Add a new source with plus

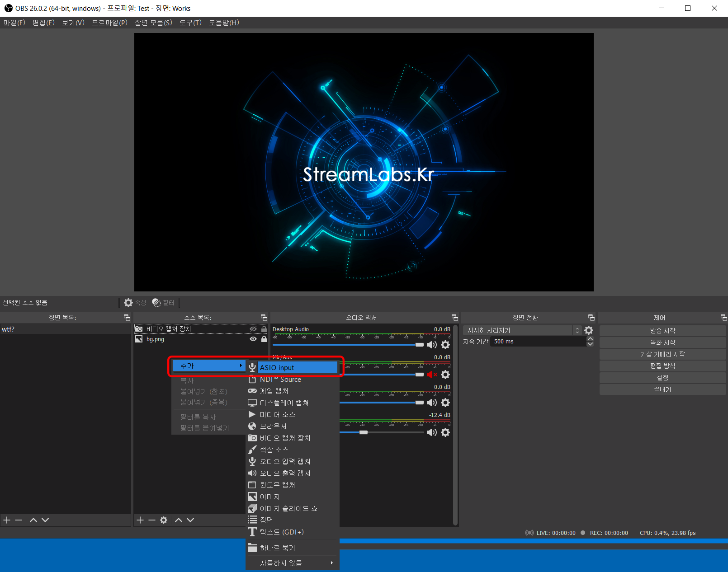point(140,520)
